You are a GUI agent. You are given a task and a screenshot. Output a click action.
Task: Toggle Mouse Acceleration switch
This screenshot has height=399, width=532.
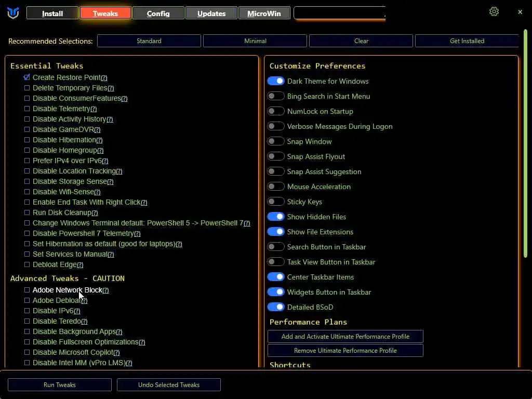click(x=275, y=187)
